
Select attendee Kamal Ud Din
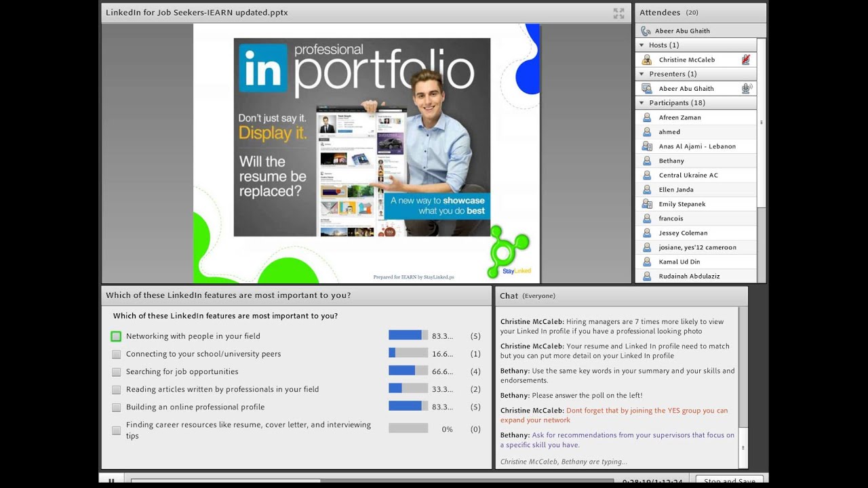coord(696,262)
